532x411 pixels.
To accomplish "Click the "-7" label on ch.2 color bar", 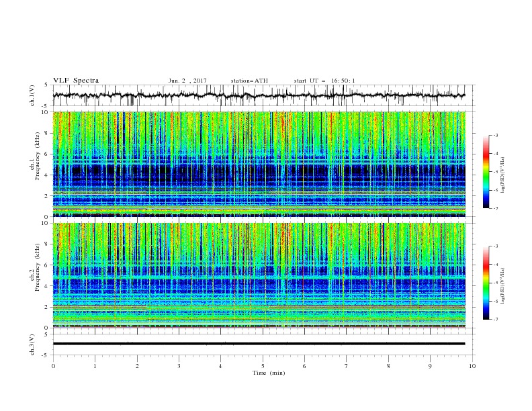I will (x=496, y=319).
